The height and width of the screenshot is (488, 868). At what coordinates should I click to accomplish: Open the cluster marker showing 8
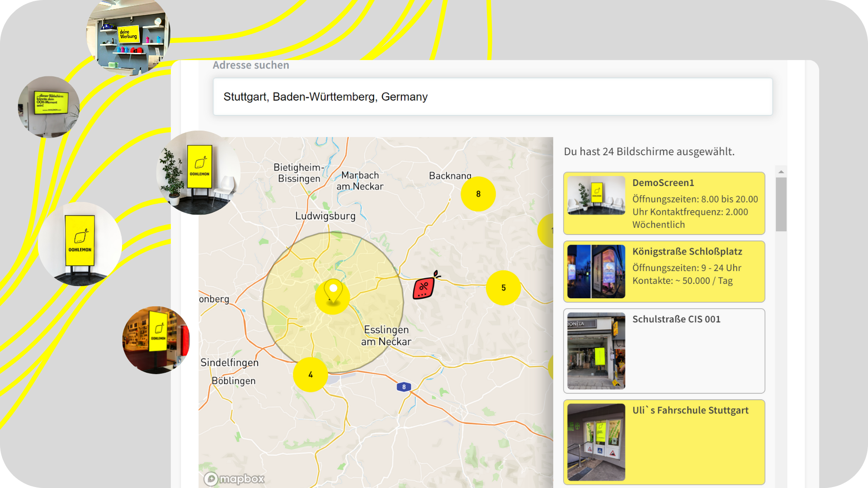coord(478,194)
